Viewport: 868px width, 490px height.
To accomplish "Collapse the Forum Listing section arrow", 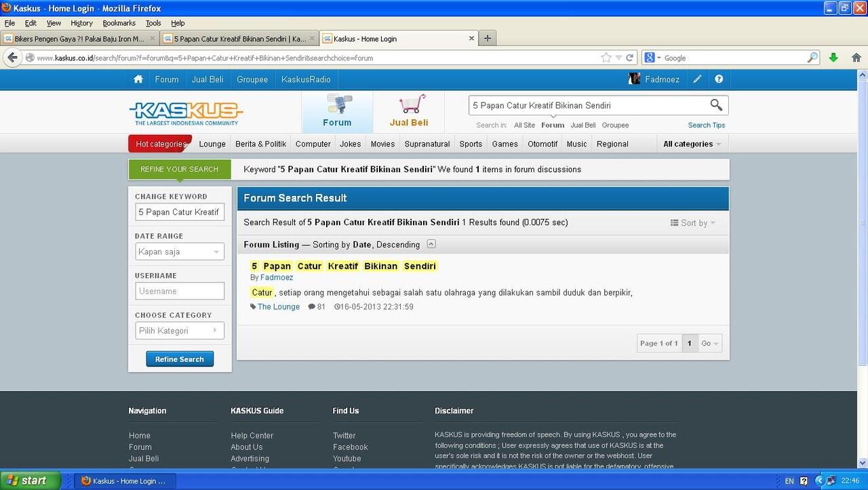I will coord(431,244).
